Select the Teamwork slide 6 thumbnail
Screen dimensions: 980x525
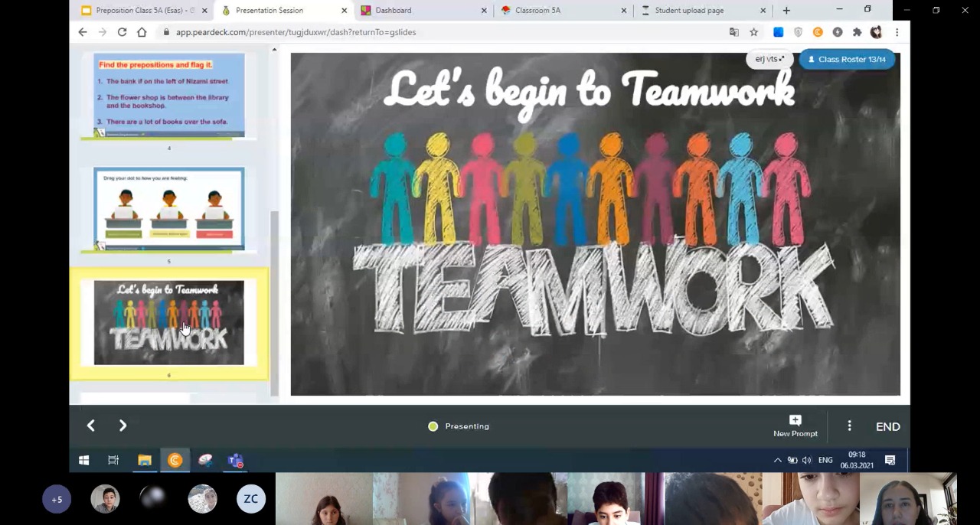coord(168,323)
